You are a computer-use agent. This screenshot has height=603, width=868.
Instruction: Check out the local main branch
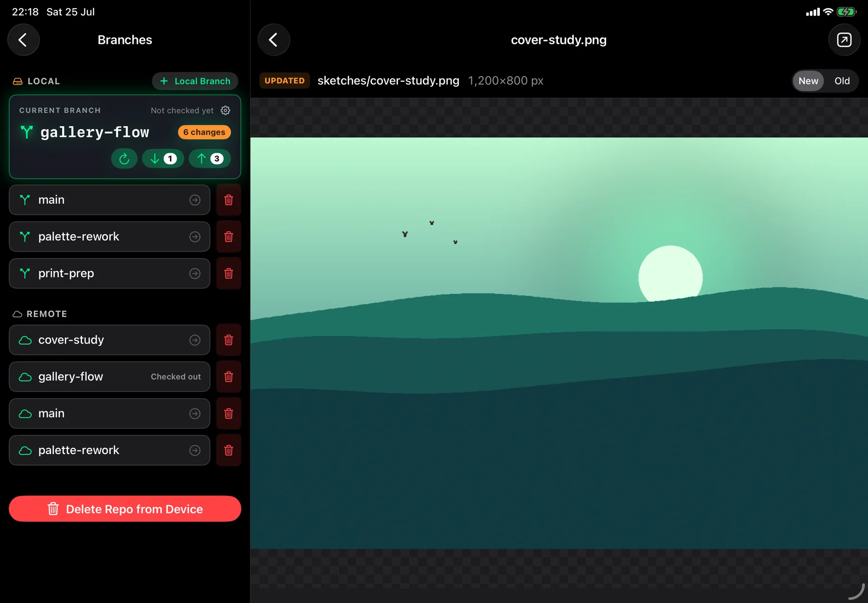point(109,200)
